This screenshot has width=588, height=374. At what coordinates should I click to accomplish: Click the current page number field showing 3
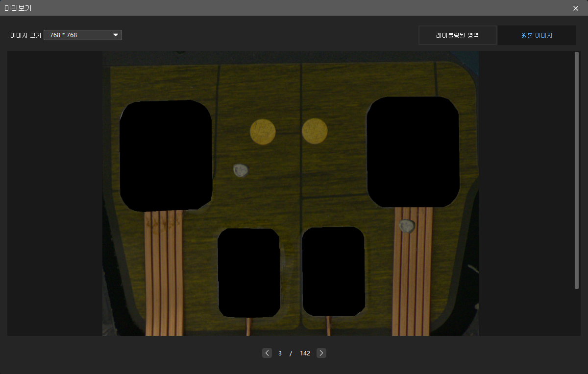click(x=280, y=353)
